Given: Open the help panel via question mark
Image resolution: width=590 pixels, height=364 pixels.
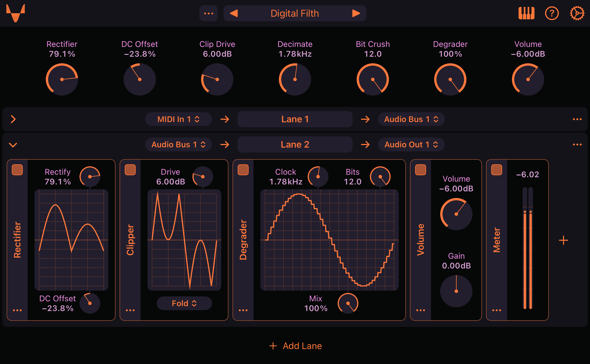Looking at the screenshot, I should click(552, 13).
